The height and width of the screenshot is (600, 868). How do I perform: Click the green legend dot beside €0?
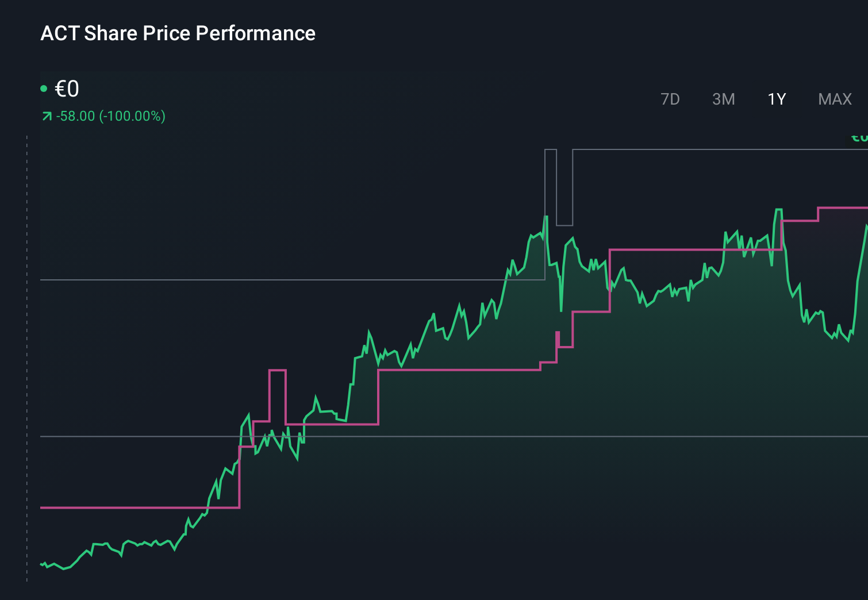pyautogui.click(x=44, y=87)
